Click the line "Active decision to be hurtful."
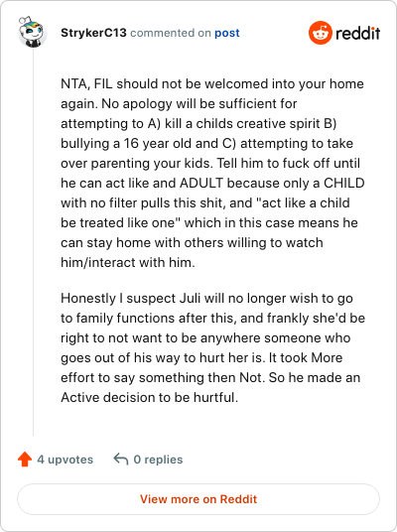 click(149, 397)
